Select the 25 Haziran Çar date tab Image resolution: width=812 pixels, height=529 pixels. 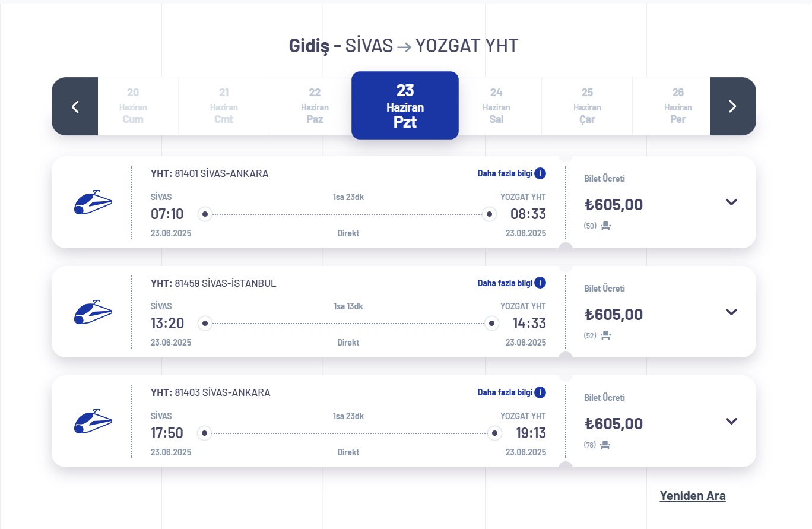pyautogui.click(x=587, y=106)
